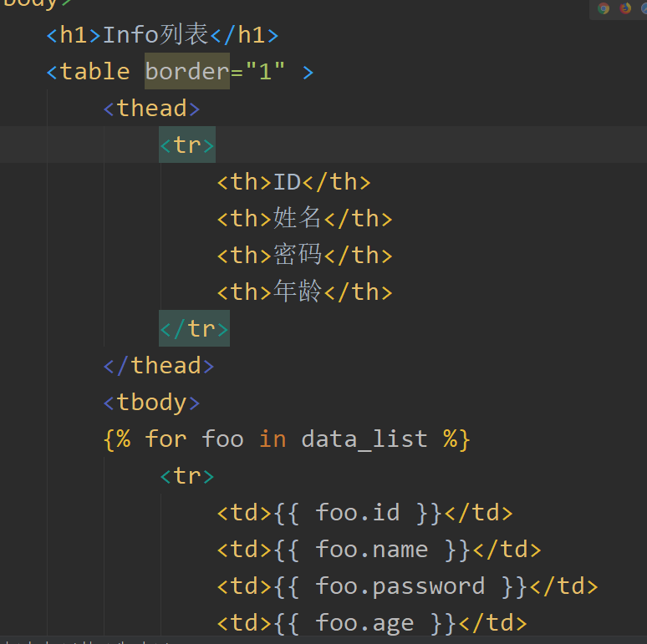Image resolution: width=647 pixels, height=644 pixels.
Task: Click the opening '<thead>' tag
Action: (151, 109)
